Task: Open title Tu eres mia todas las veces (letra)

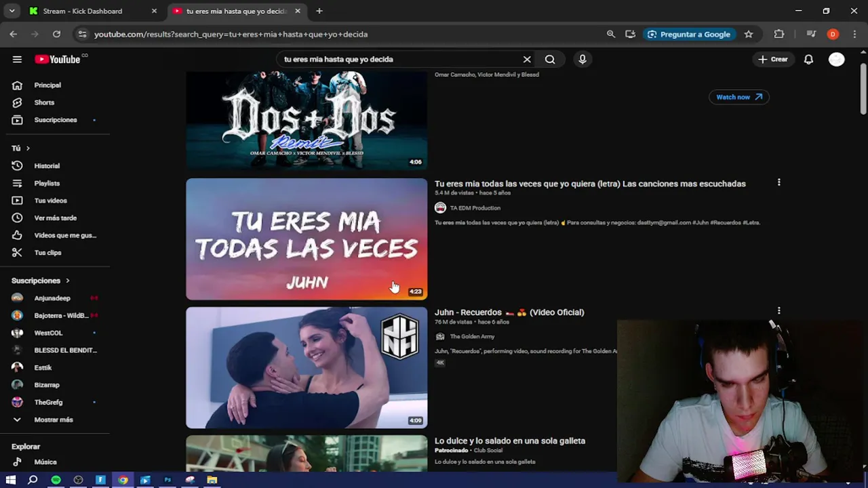Action: (x=590, y=184)
